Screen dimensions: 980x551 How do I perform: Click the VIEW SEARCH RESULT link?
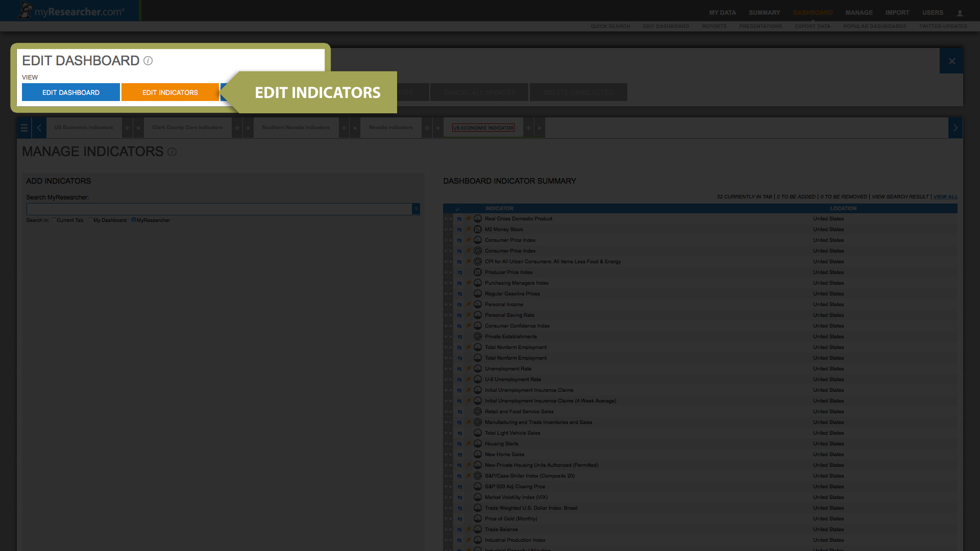[x=900, y=197]
